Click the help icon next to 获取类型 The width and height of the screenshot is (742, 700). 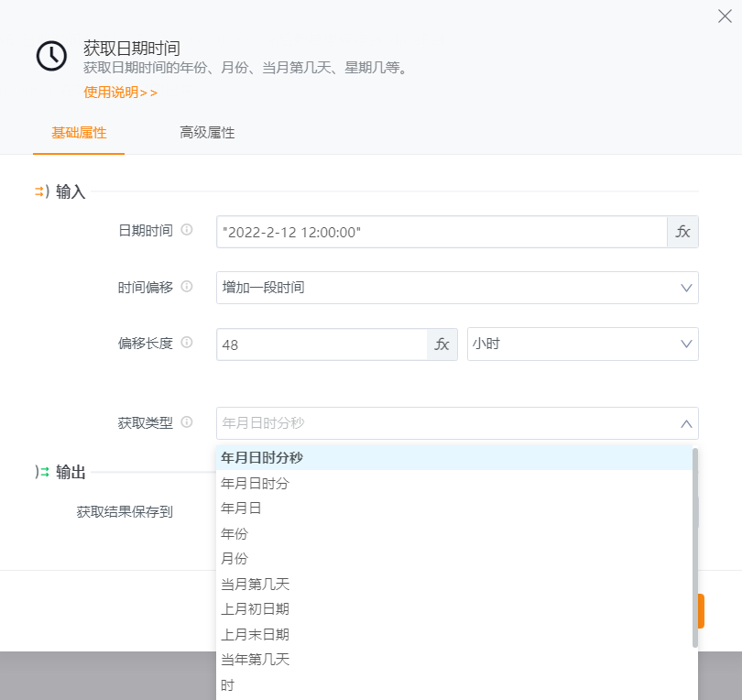[187, 422]
